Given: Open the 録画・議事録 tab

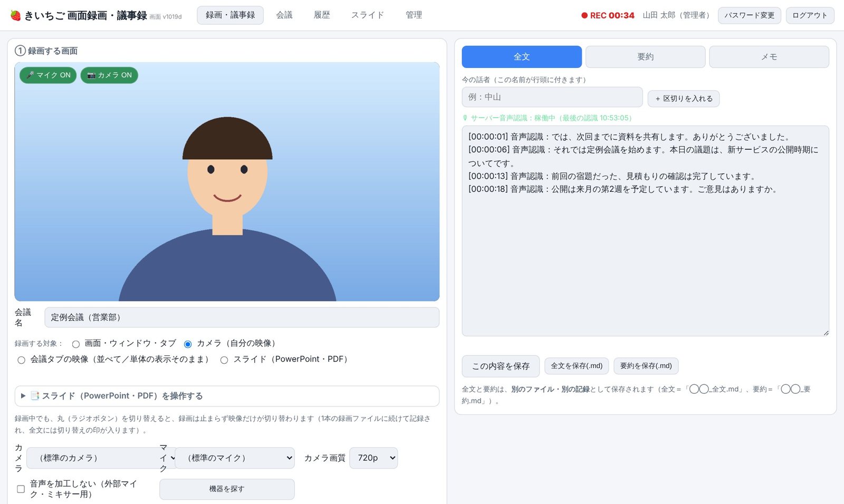Looking at the screenshot, I should click(x=231, y=15).
